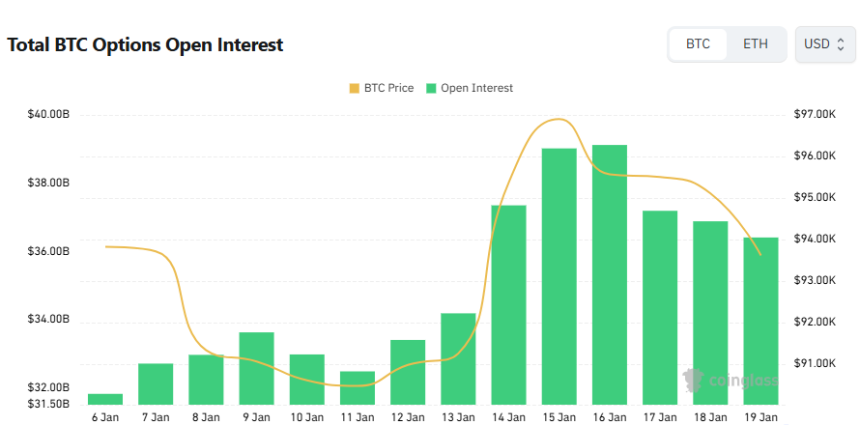Click the $97.00K right axis label
This screenshot has height=425, width=860.
click(x=813, y=115)
